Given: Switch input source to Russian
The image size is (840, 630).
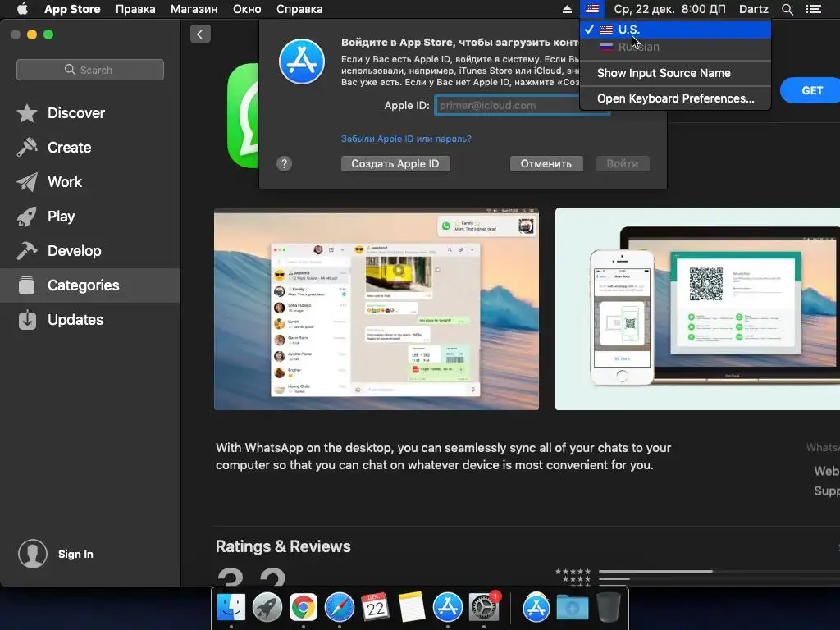Looking at the screenshot, I should tap(675, 47).
